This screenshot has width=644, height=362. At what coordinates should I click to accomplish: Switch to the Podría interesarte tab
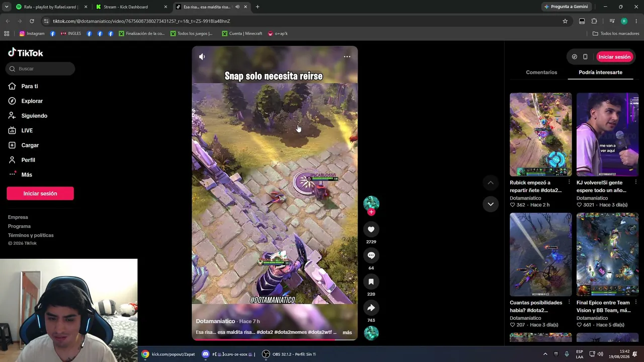[x=600, y=72]
